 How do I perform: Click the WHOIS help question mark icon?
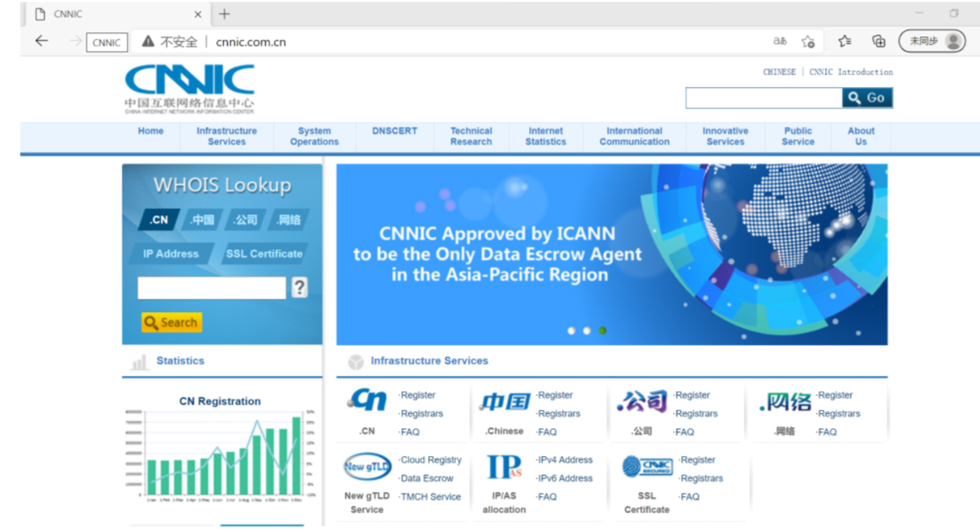point(300,287)
